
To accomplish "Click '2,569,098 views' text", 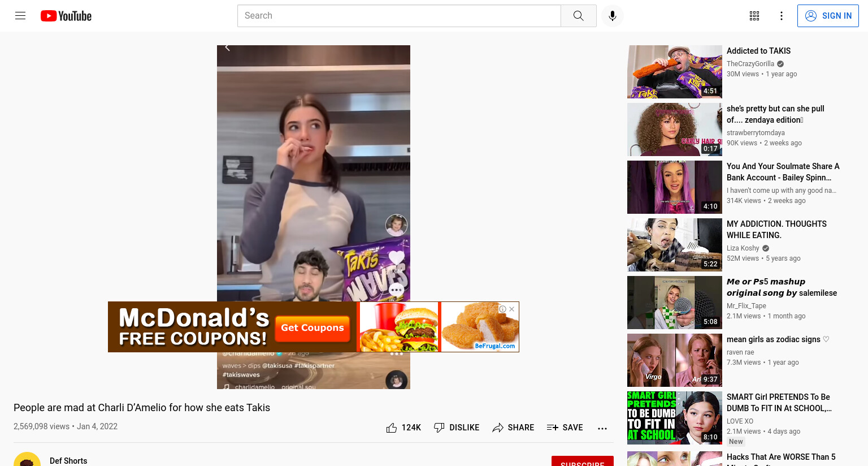I will [x=41, y=426].
